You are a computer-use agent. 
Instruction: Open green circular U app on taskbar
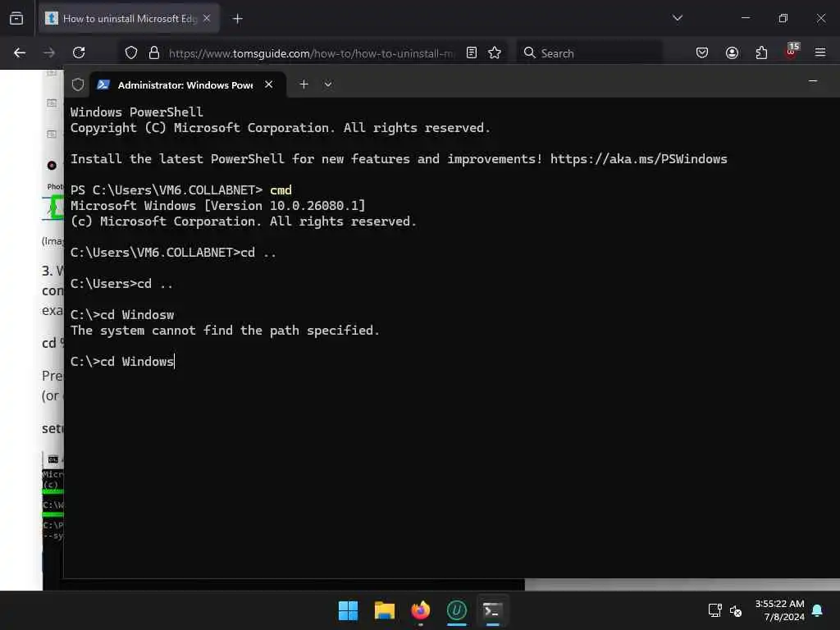coord(457,610)
